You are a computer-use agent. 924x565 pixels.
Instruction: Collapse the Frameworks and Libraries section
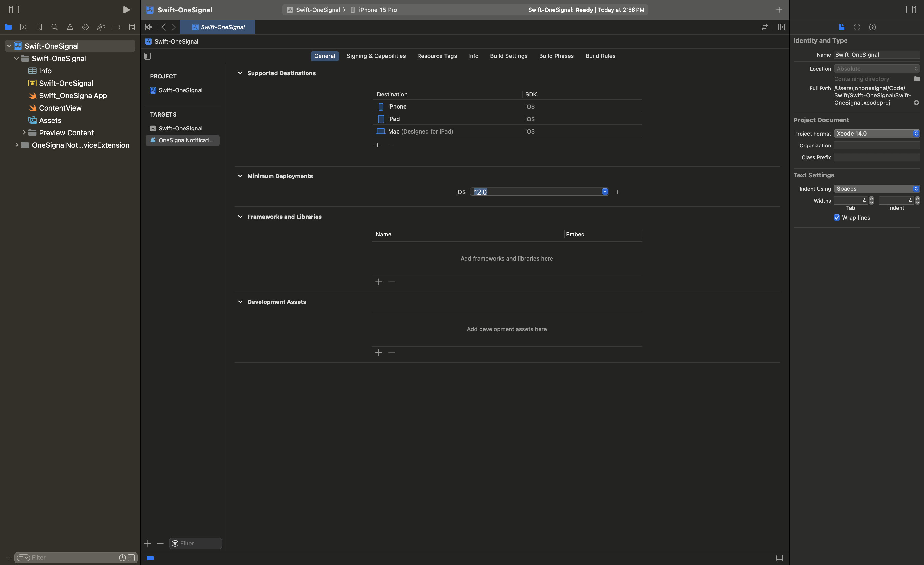click(x=240, y=217)
